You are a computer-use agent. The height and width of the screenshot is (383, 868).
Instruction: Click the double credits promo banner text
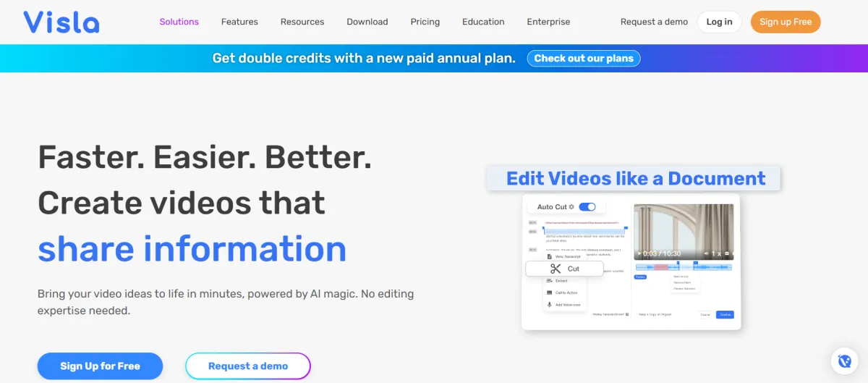tap(364, 59)
